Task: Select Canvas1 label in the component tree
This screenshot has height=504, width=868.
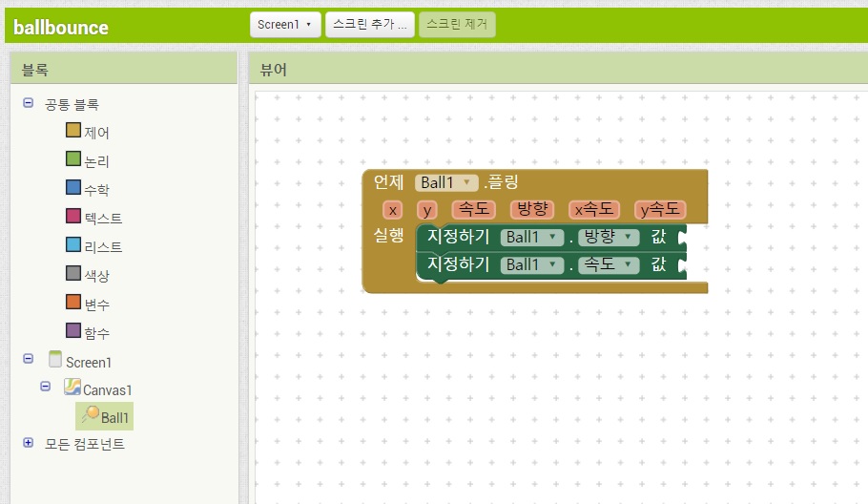Action: click(108, 389)
